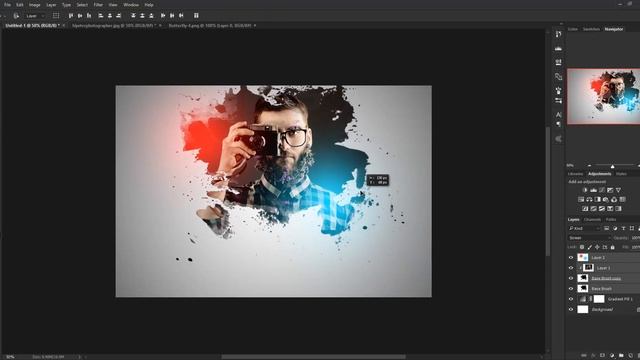640x360 pixels.
Task: Open the Image menu
Action: coord(35,5)
